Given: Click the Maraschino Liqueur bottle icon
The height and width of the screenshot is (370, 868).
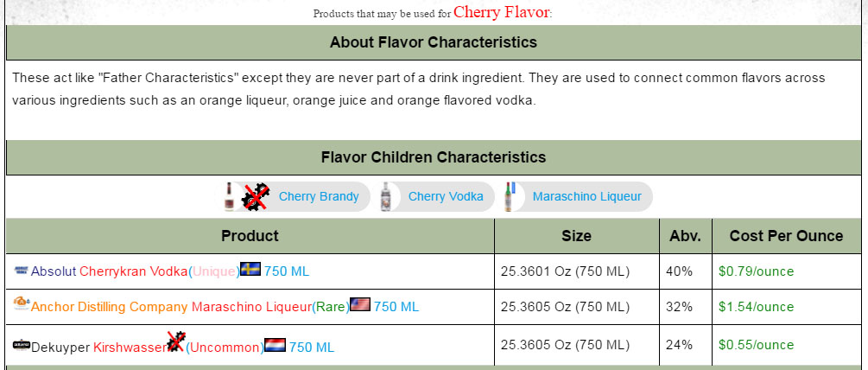Looking at the screenshot, I should pyautogui.click(x=511, y=196).
